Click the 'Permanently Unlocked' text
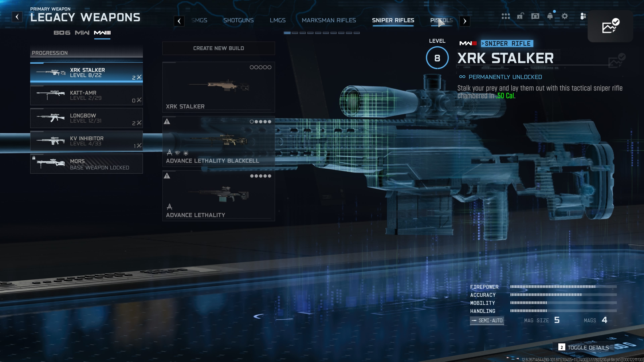 click(x=505, y=77)
